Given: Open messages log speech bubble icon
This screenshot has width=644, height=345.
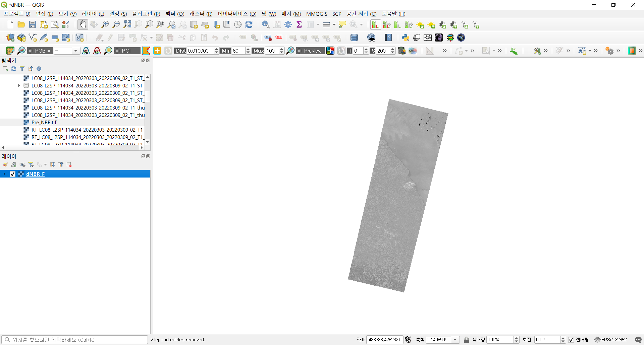Looking at the screenshot, I should pyautogui.click(x=638, y=340).
